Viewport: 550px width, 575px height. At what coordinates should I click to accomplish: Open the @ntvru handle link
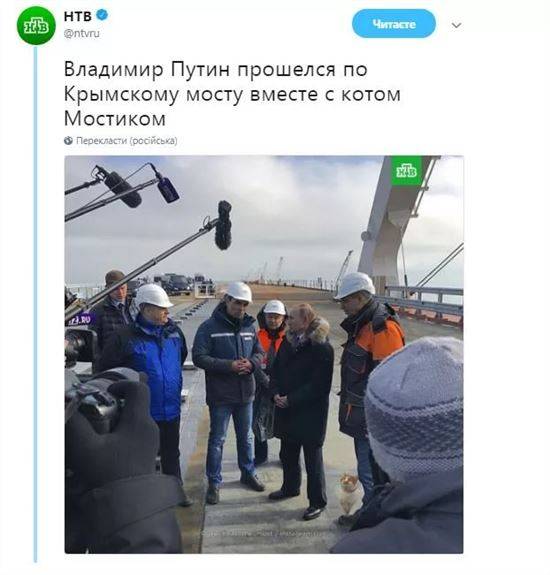(x=81, y=33)
